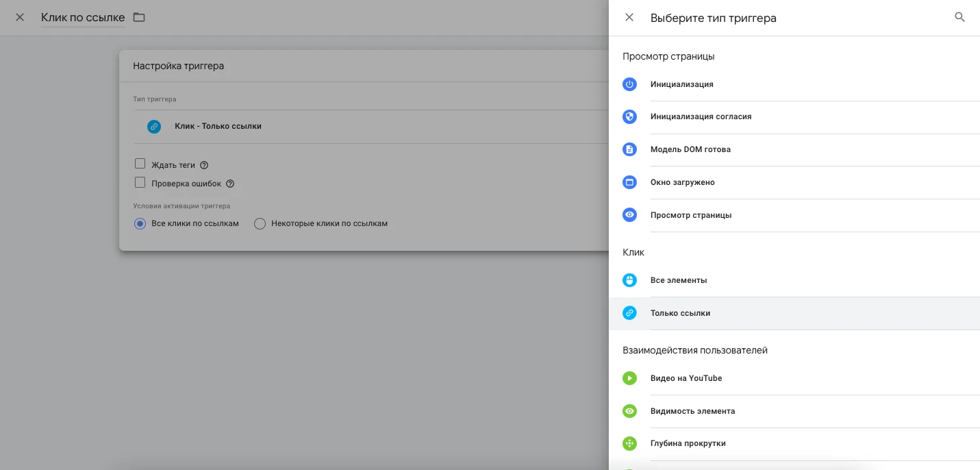980x470 pixels.
Task: Open help tooltip next to "Ждать теги"
Action: 203,165
